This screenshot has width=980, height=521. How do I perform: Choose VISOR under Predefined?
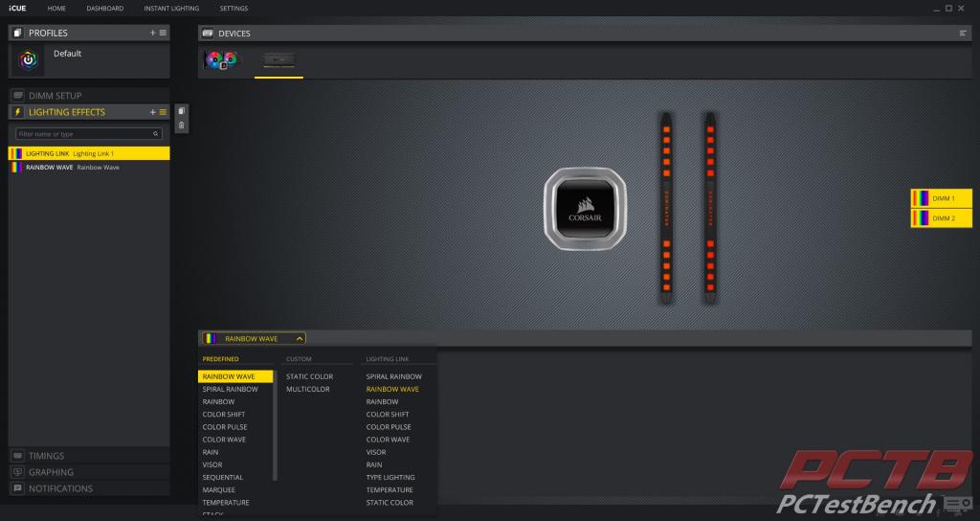pos(212,464)
